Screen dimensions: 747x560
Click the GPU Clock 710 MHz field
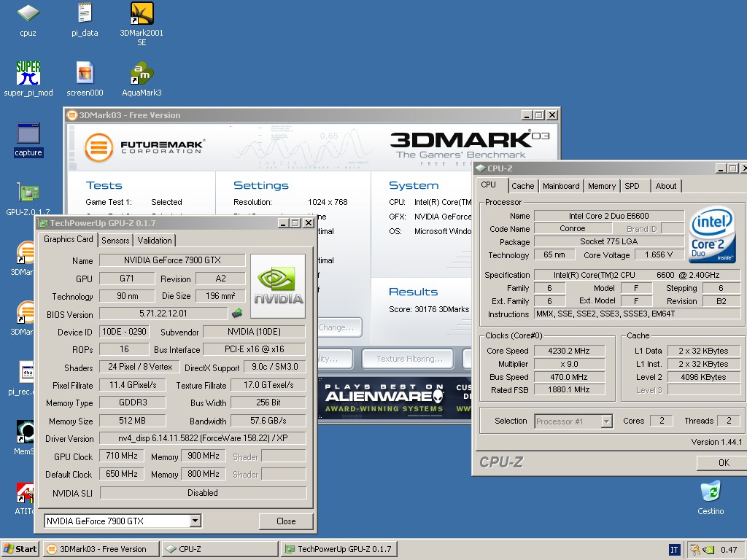(122, 456)
